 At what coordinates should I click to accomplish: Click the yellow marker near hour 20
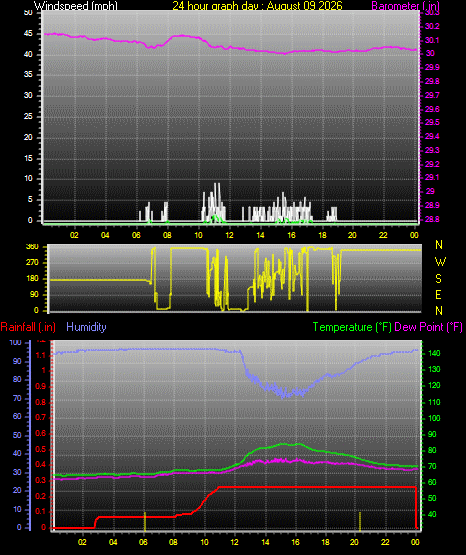(360, 521)
